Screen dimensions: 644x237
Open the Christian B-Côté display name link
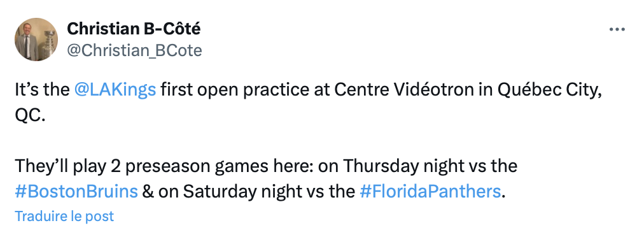click(x=134, y=29)
